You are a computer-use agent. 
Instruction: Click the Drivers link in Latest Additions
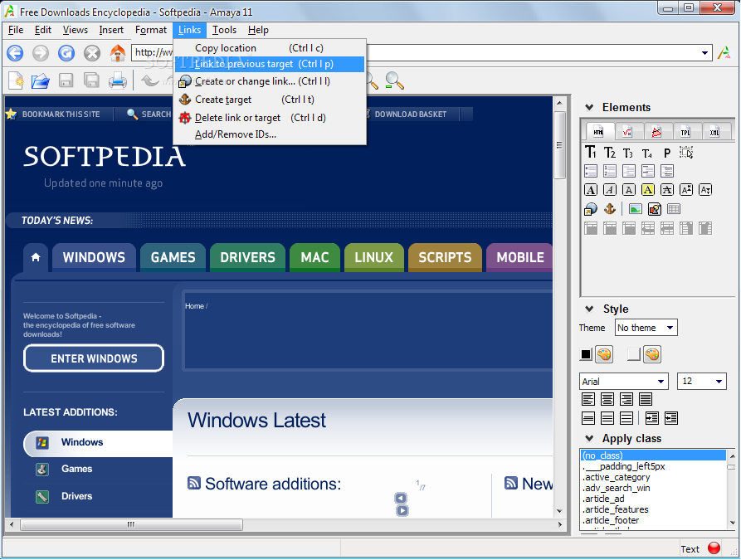76,496
